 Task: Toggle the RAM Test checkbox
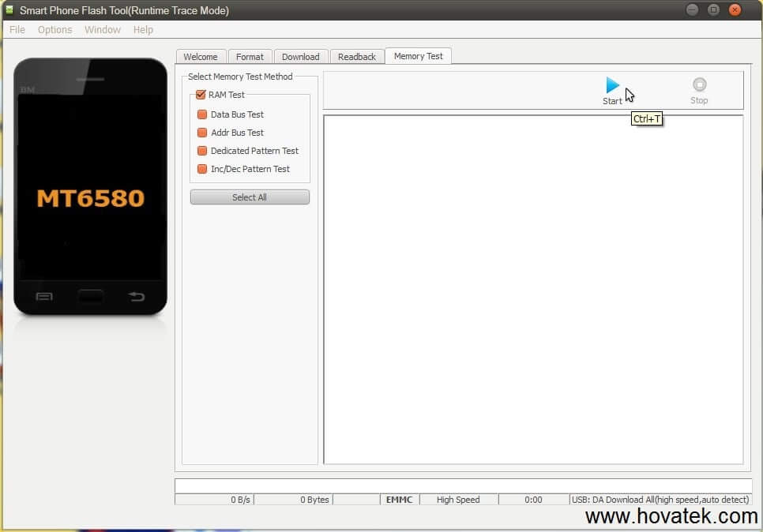coord(201,95)
